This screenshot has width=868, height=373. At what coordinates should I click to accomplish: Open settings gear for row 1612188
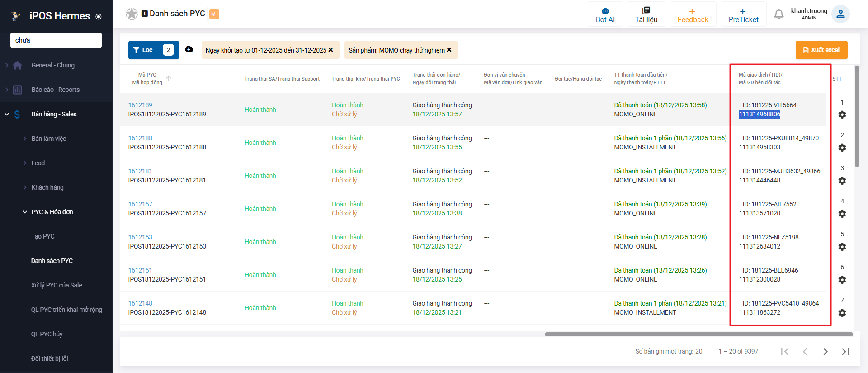coord(842,148)
